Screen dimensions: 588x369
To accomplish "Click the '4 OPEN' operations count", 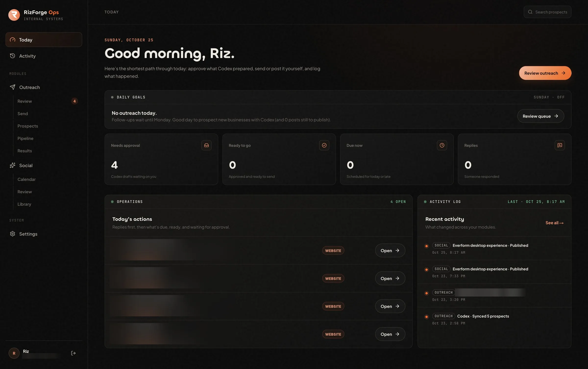I will pos(398,202).
